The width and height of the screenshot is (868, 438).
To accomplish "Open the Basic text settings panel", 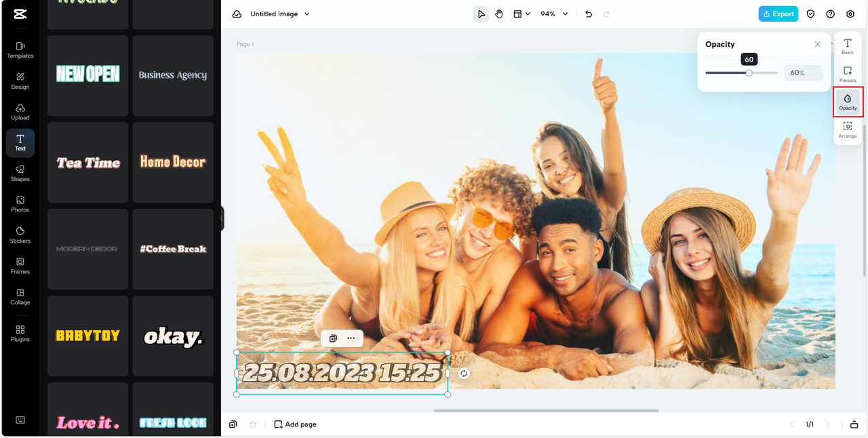I will coord(848,47).
